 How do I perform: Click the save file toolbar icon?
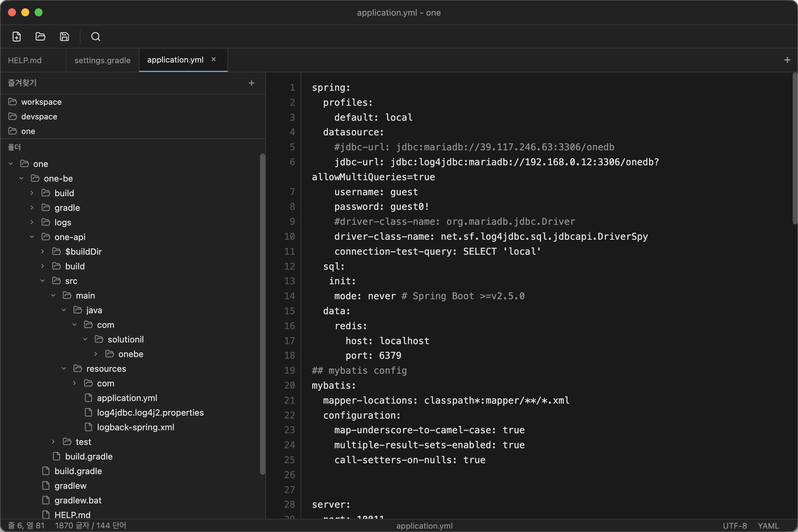pyautogui.click(x=65, y=36)
